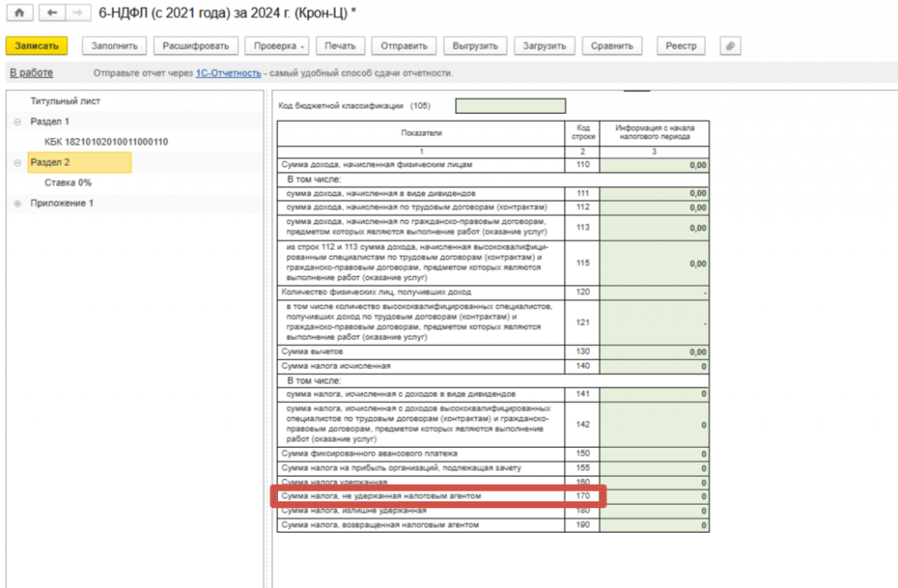This screenshot has width=898, height=588.
Task: Click the 'Код строки' column header
Action: [582, 133]
